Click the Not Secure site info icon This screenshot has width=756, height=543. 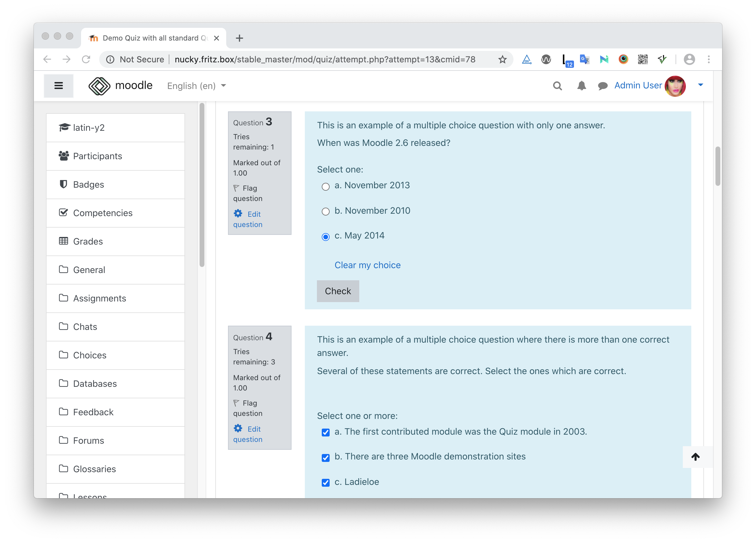110,59
